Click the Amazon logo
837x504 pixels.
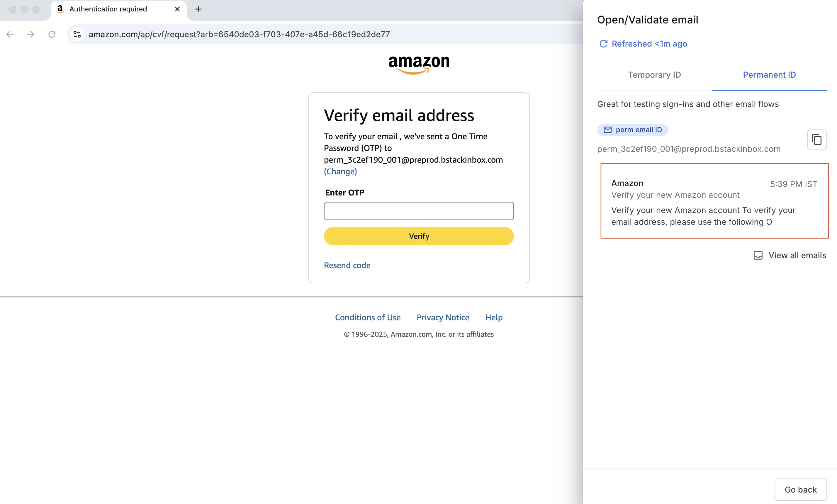pyautogui.click(x=419, y=64)
